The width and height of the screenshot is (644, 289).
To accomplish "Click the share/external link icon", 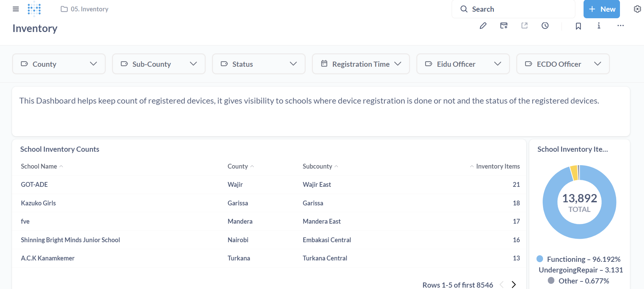I will tap(524, 26).
